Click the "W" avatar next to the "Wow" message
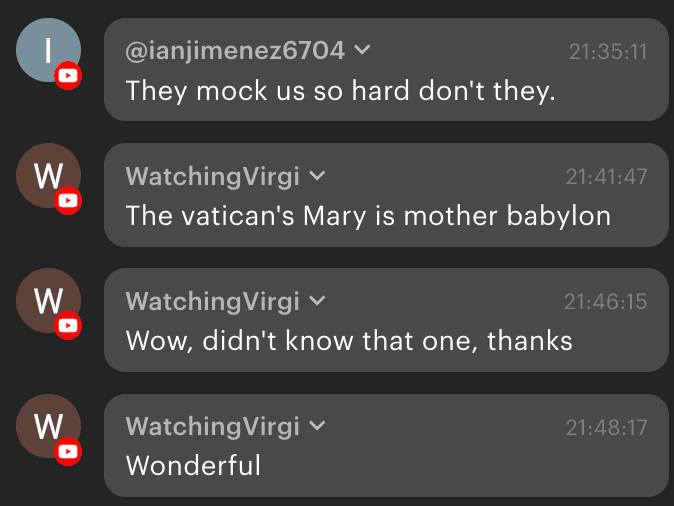Viewport: 674px width, 506px height. point(48,301)
